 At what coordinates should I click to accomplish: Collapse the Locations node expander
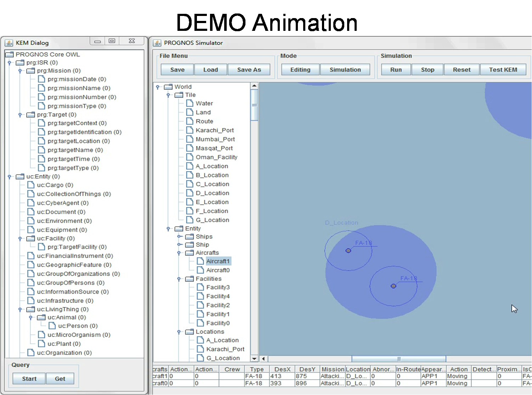[179, 332]
